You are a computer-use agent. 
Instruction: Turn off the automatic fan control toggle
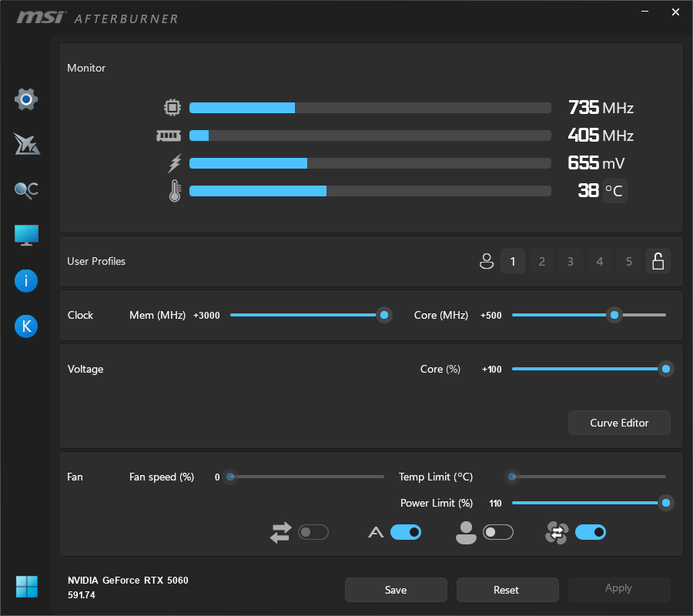[591, 532]
